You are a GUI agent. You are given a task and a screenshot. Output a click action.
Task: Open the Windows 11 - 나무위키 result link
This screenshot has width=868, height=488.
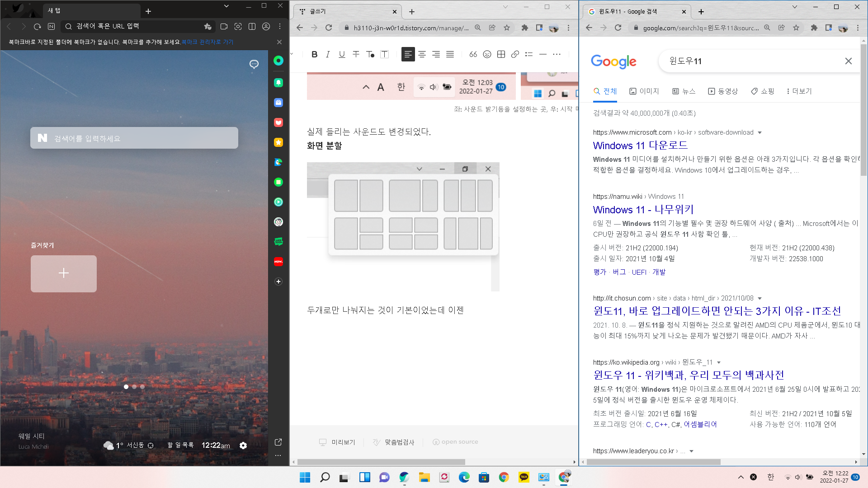(643, 210)
